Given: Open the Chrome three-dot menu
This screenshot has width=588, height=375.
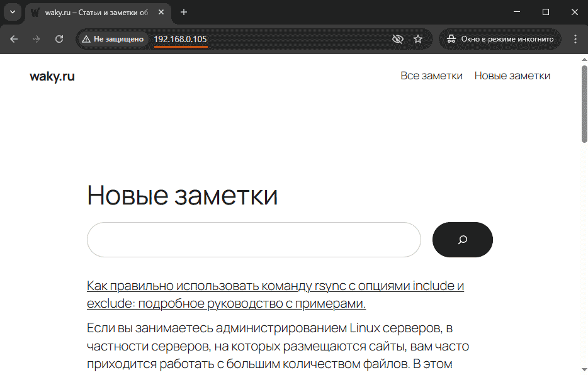Looking at the screenshot, I should click(575, 39).
